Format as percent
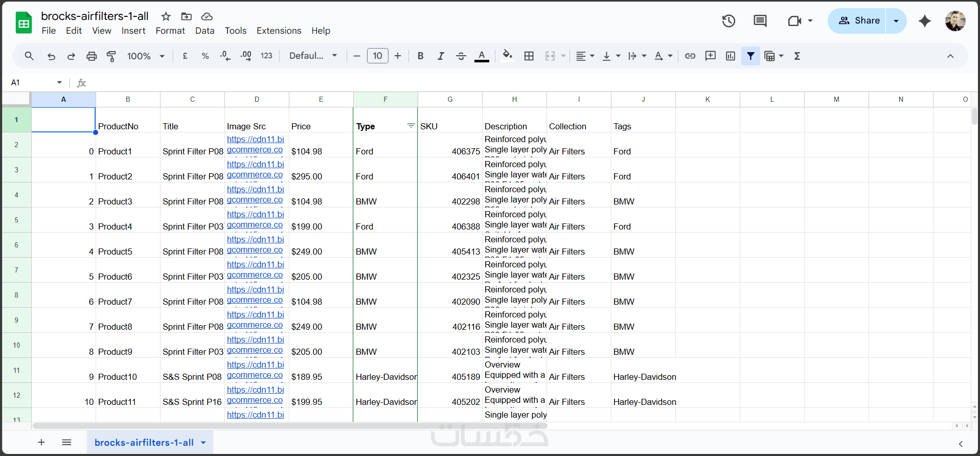The image size is (980, 456). (x=205, y=56)
